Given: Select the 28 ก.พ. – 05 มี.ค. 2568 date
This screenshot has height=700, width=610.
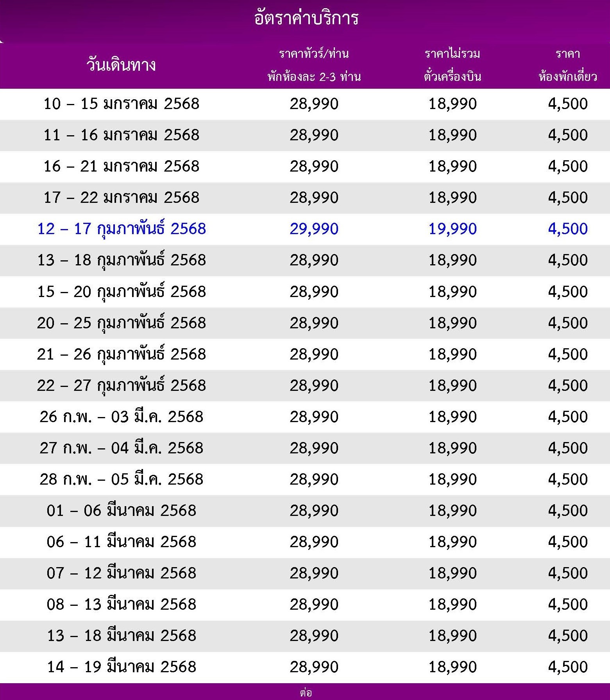Looking at the screenshot, I should click(122, 479).
